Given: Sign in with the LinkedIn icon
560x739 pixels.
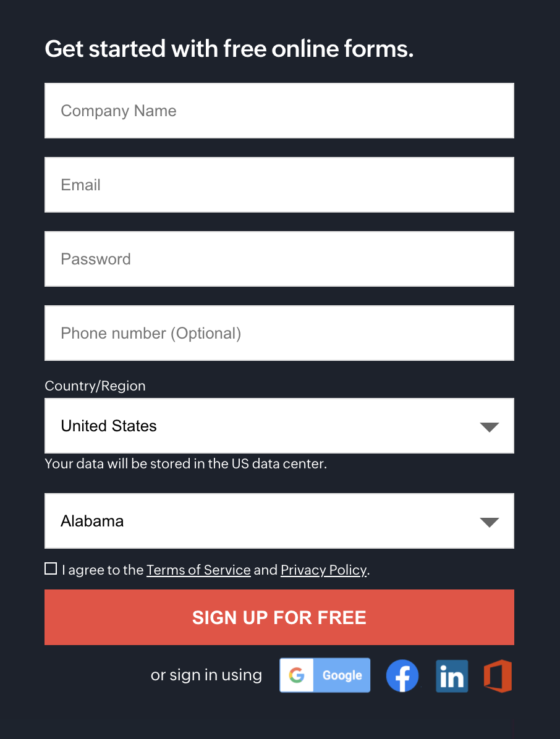Looking at the screenshot, I should 452,675.
